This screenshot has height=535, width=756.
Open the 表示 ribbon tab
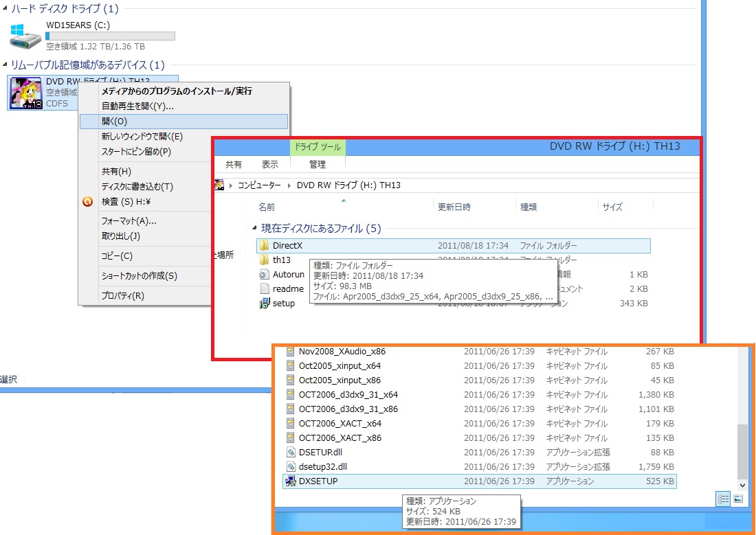tap(270, 164)
